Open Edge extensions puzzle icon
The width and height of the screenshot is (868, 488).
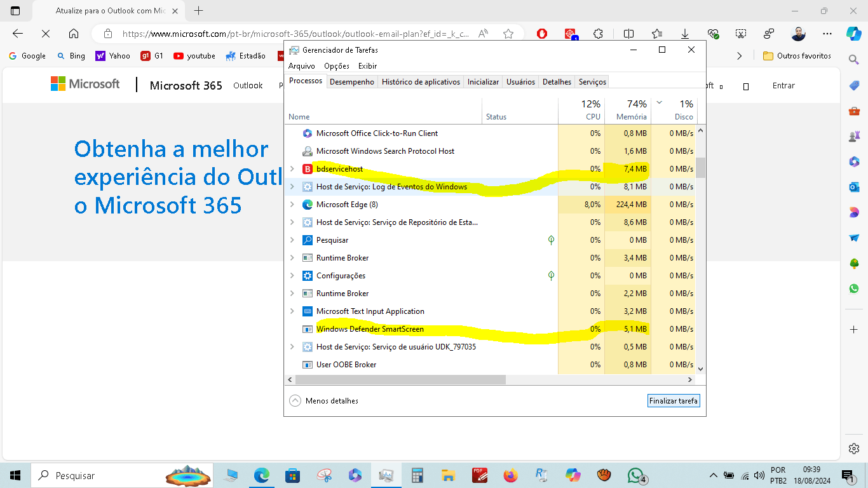pyautogui.click(x=598, y=34)
